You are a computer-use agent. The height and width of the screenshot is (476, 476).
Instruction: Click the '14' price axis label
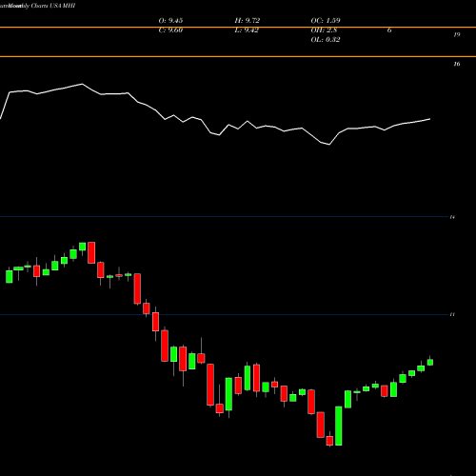(452, 217)
